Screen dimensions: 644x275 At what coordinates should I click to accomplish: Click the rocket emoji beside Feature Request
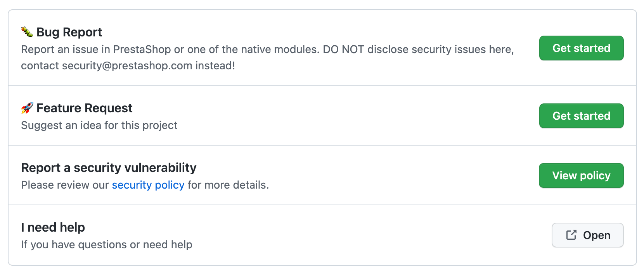pyautogui.click(x=27, y=108)
